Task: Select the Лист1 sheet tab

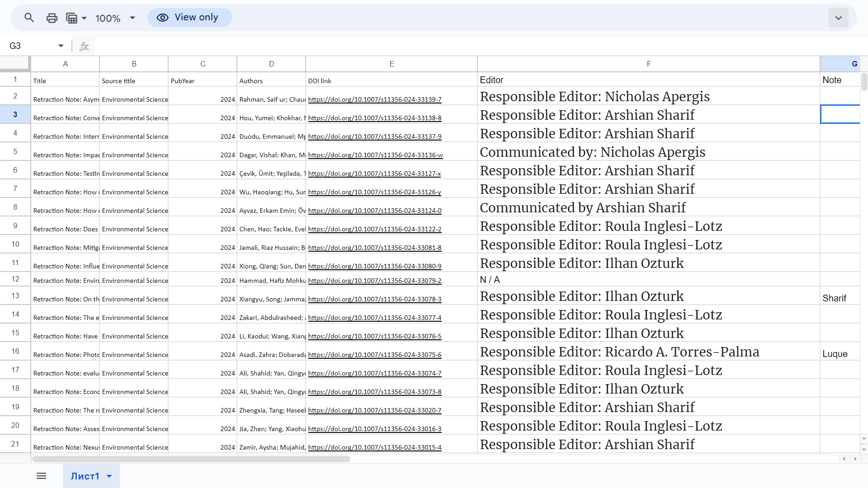Action: pyautogui.click(x=85, y=476)
